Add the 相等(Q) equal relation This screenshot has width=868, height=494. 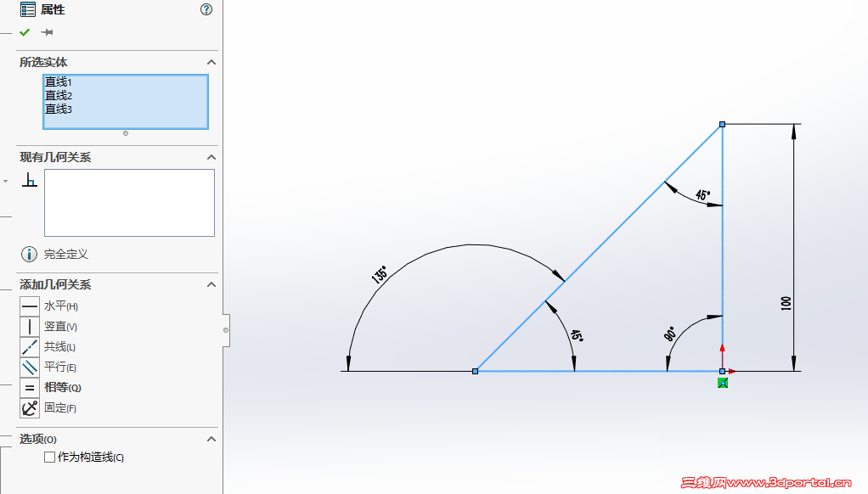30,387
